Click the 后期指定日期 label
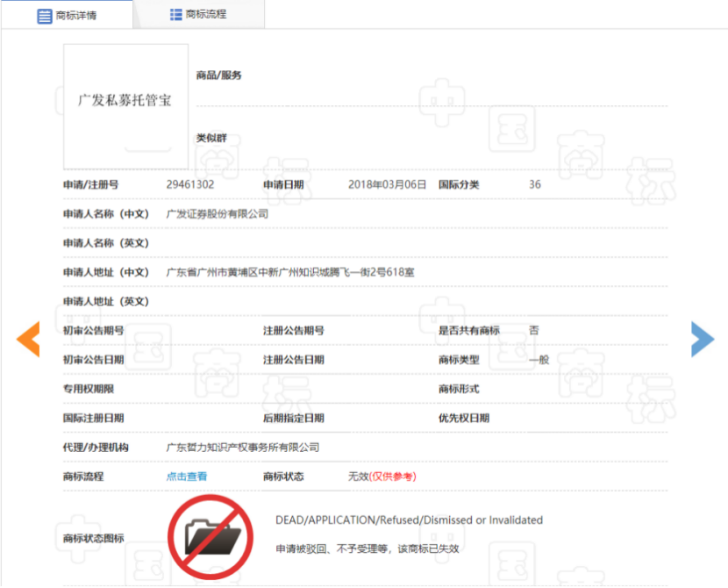 (x=294, y=418)
